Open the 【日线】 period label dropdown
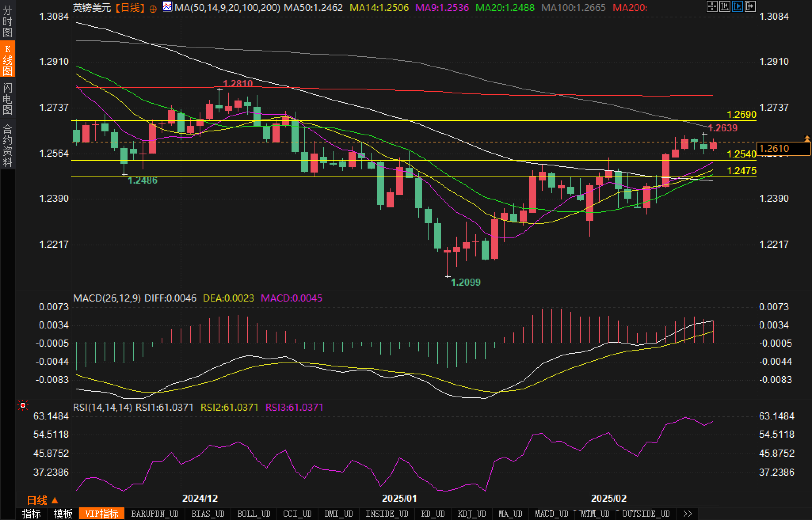Screen dimensions: 812x520 130,8
